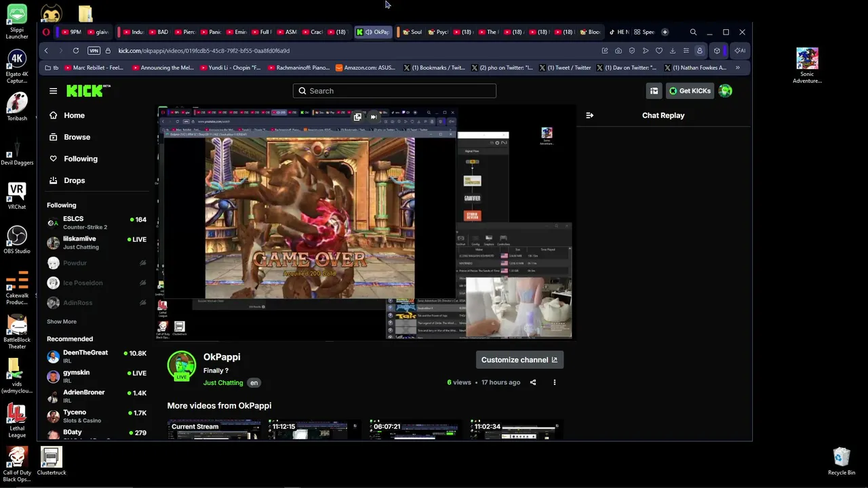Screen dimensions: 868x488
Task: Click the heart bookmark icon in address bar
Action: point(658,51)
